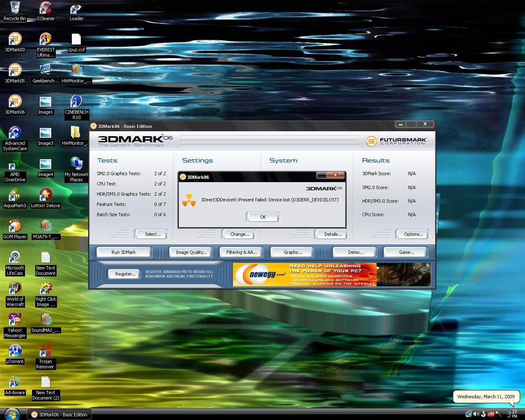Screen dimensions: 525x420
Task: Click the Futuremark Corporation logo
Action: pos(397,141)
